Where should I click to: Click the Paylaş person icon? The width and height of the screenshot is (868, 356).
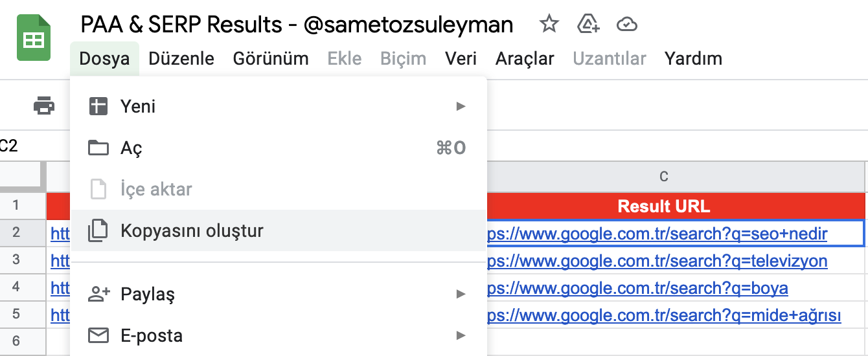click(x=98, y=295)
